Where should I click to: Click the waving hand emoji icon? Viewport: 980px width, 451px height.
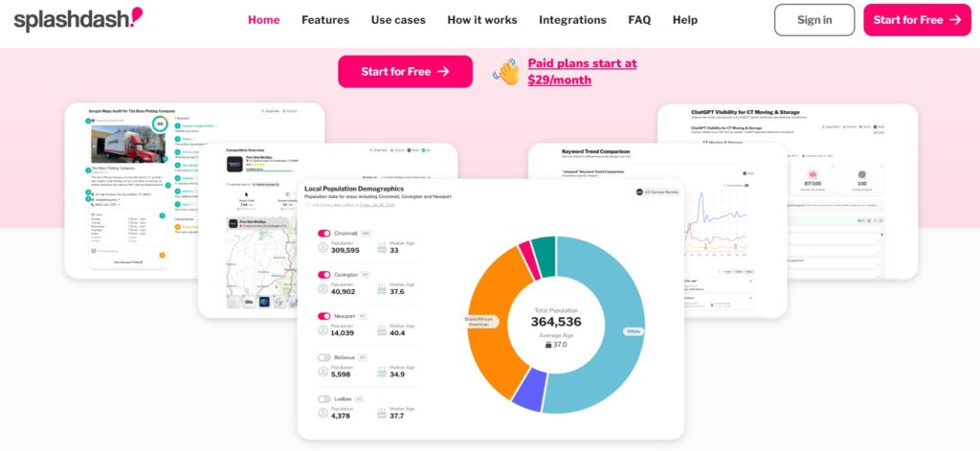point(506,72)
